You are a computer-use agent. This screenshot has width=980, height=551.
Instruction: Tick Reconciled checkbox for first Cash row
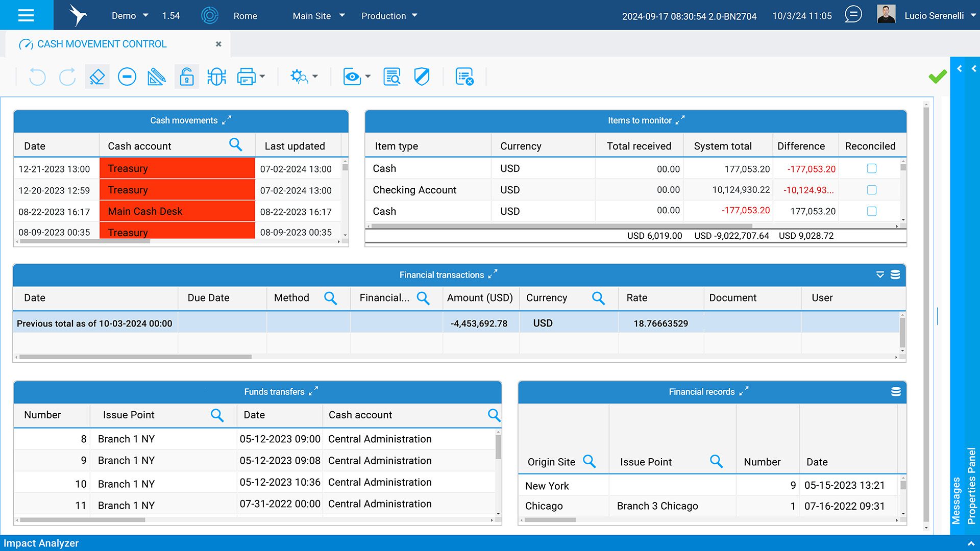tap(872, 168)
